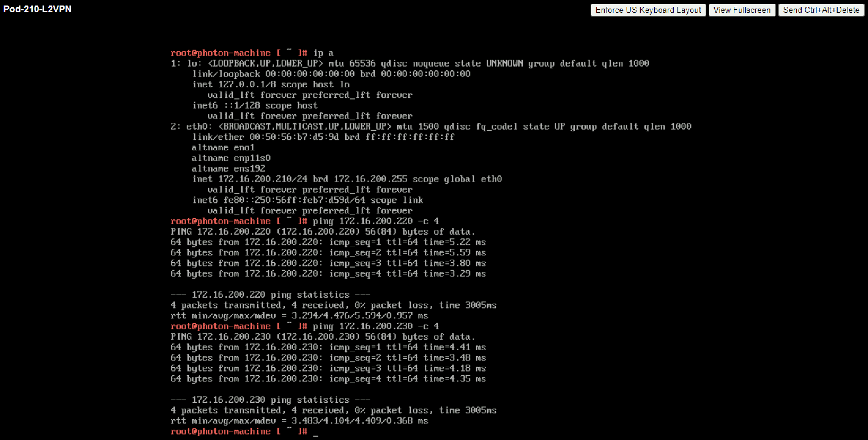Viewport: 868px width, 440px height.
Task: Click the reply line with time=5.22 ms
Action: click(x=328, y=242)
